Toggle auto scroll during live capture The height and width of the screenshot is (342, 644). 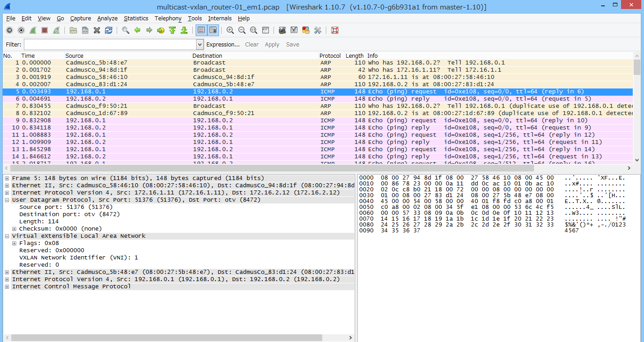click(x=213, y=30)
